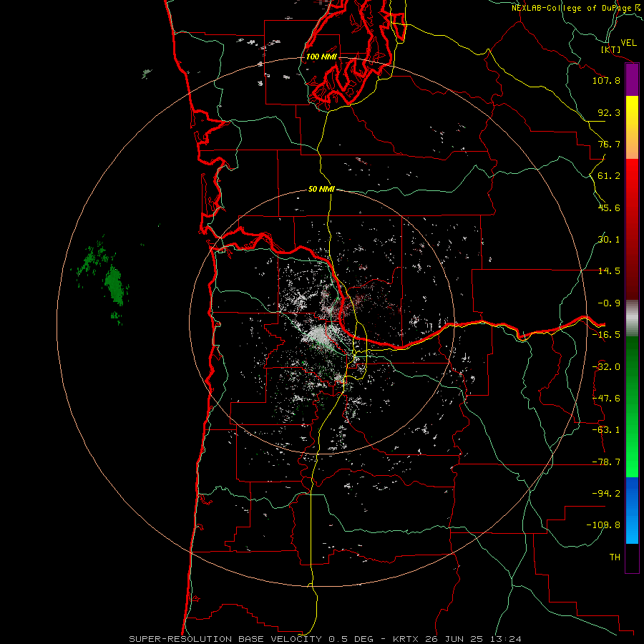Select the -63.1 scale value

[x=606, y=430]
